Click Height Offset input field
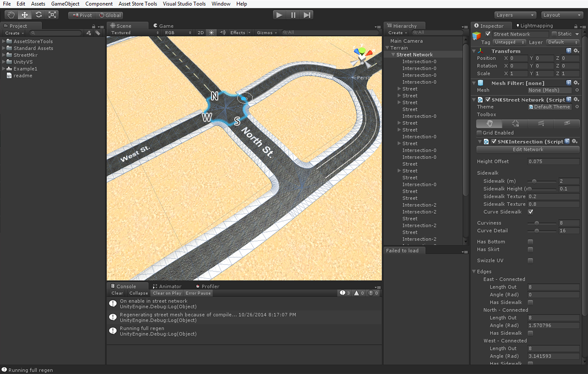 point(553,161)
